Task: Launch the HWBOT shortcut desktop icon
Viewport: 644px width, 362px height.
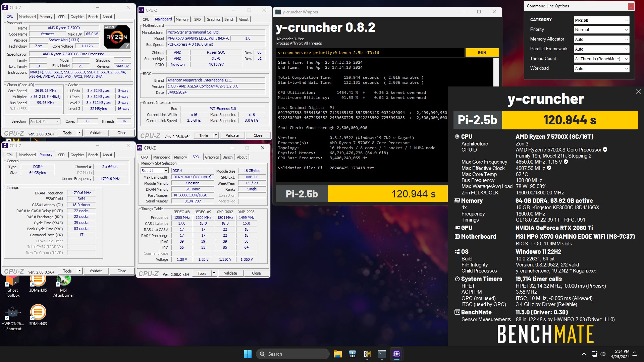Action: coord(12,318)
